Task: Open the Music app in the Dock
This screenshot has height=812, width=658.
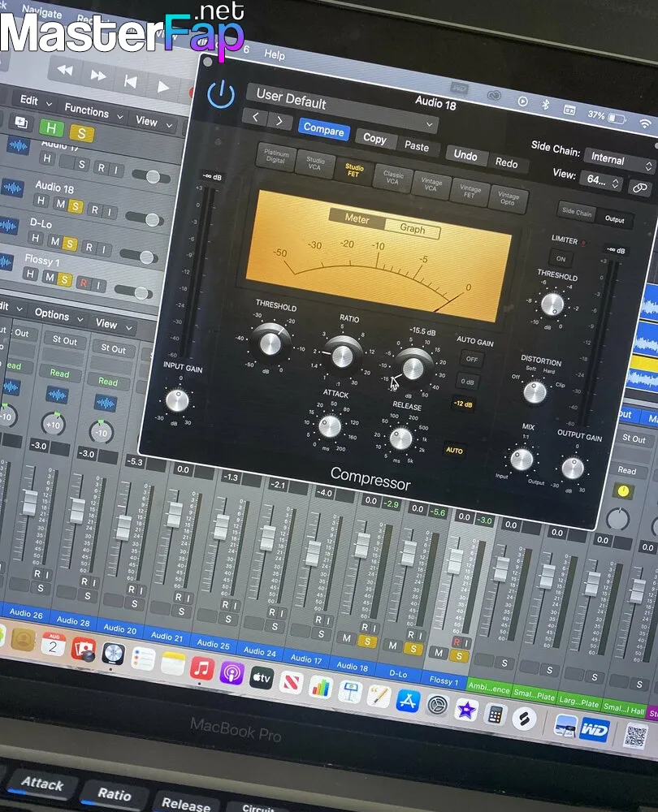Action: tap(202, 669)
